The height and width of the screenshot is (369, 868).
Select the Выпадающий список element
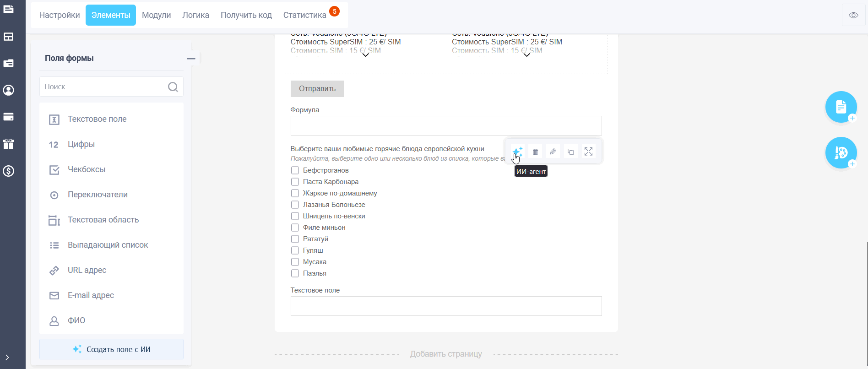(111, 245)
